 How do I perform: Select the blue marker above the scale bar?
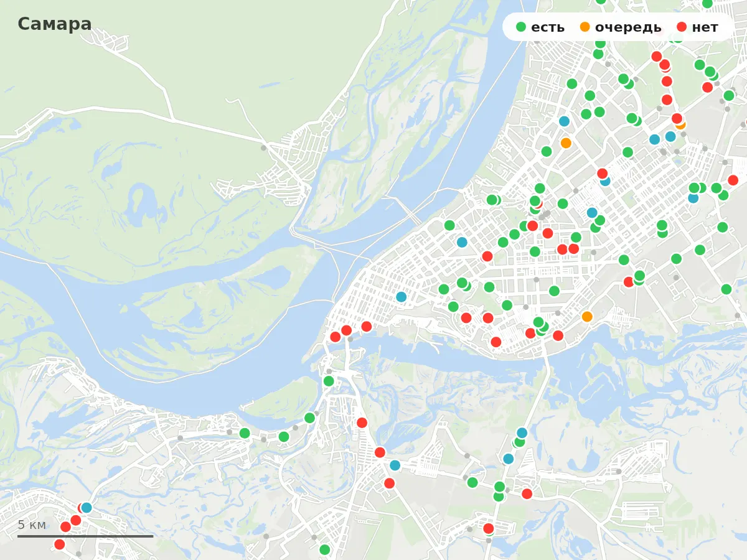(87, 508)
